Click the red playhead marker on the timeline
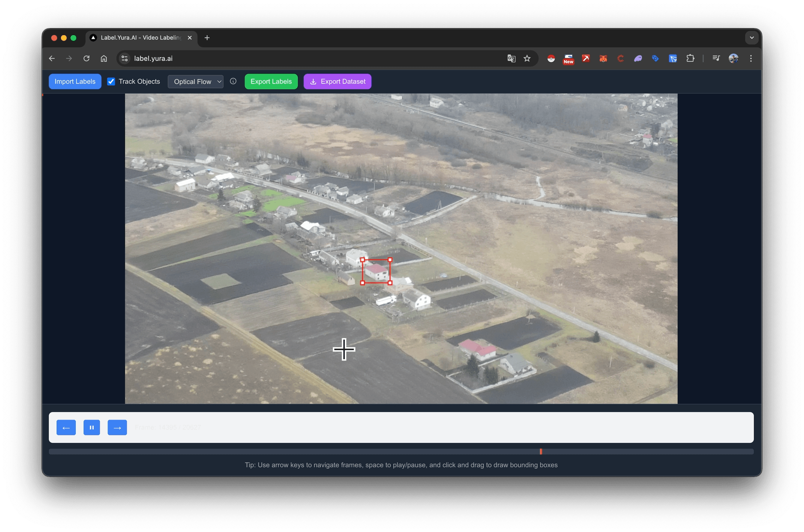804x532 pixels. point(540,451)
